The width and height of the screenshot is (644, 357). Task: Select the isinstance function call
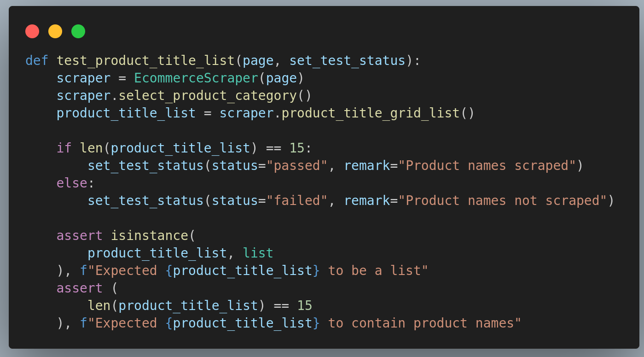(150, 235)
